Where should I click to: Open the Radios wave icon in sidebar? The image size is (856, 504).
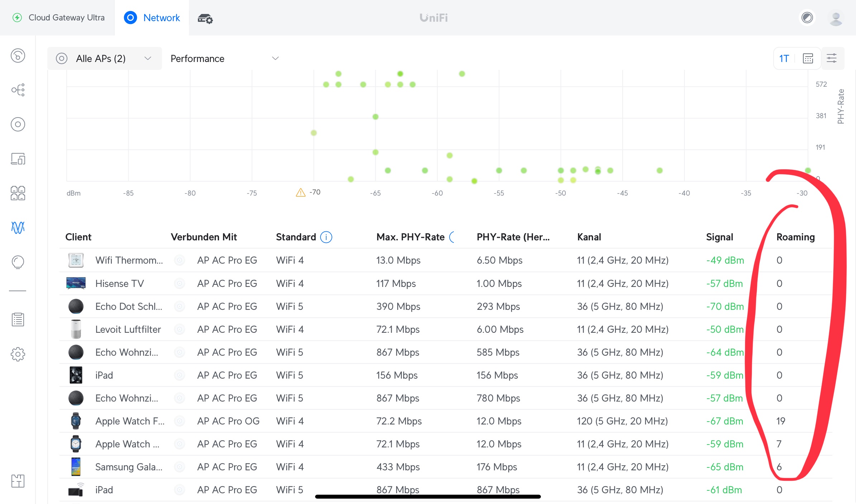tap(18, 227)
